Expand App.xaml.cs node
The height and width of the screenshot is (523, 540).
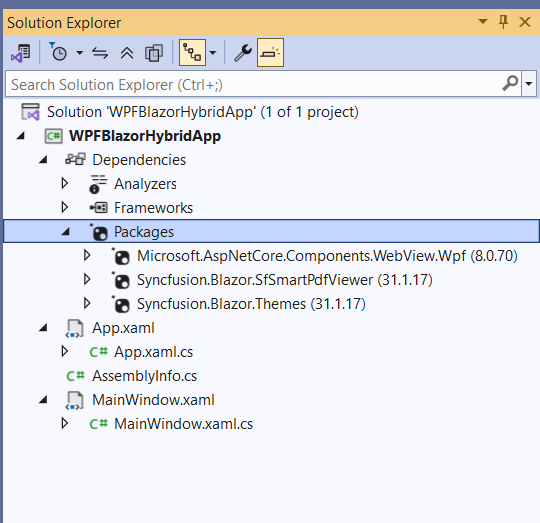[x=64, y=351]
